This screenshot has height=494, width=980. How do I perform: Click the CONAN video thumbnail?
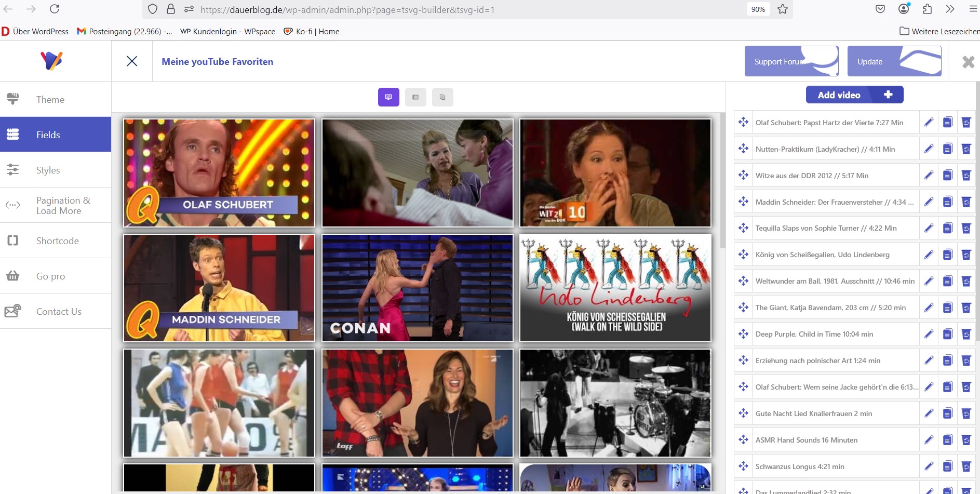[x=417, y=288]
